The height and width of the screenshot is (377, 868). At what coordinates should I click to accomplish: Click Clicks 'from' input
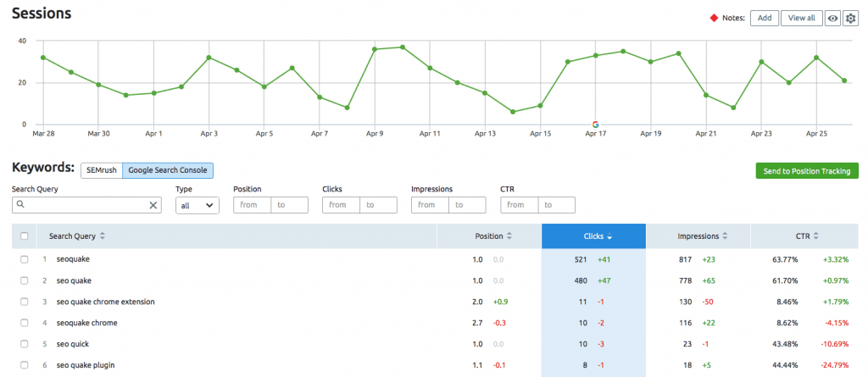(341, 205)
